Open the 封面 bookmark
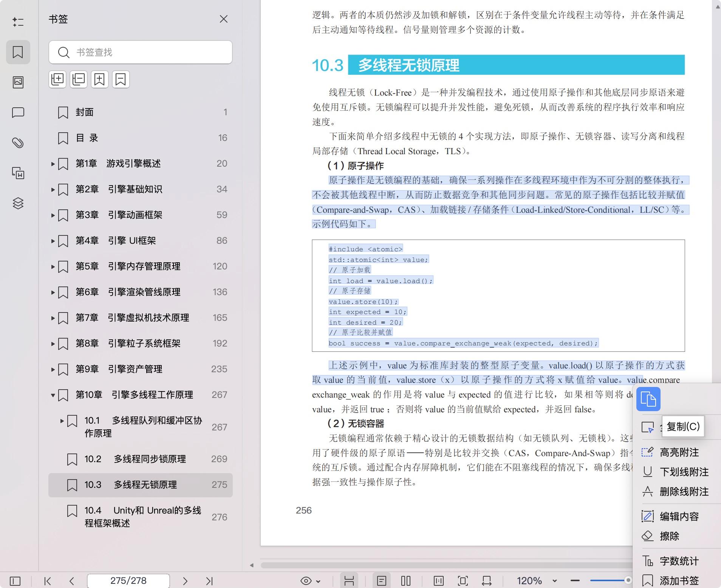The width and height of the screenshot is (721, 588). (141, 112)
